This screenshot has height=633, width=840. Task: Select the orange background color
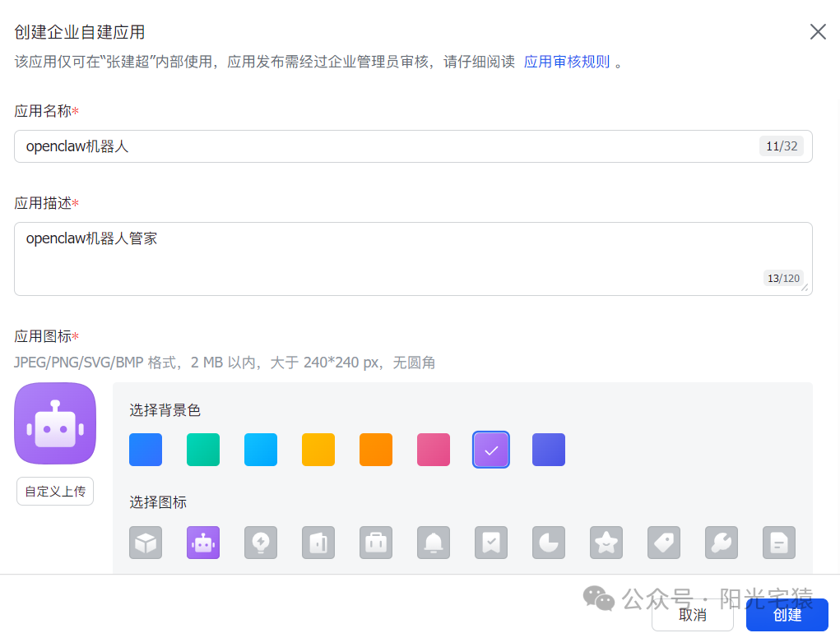tap(376, 450)
